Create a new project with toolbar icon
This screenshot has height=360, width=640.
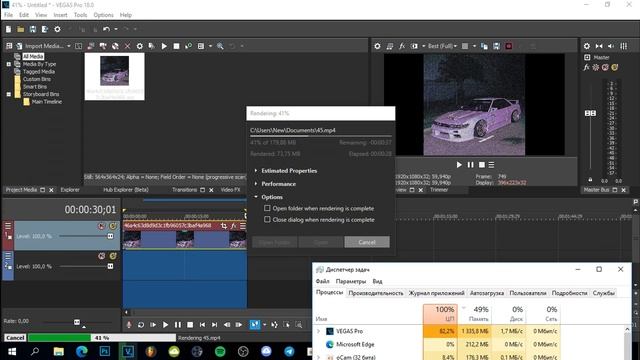pyautogui.click(x=8, y=29)
